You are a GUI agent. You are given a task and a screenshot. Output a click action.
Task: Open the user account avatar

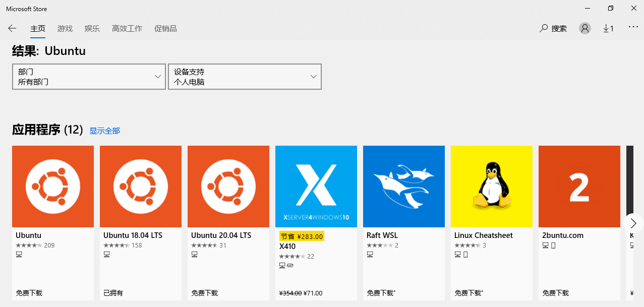click(x=585, y=29)
